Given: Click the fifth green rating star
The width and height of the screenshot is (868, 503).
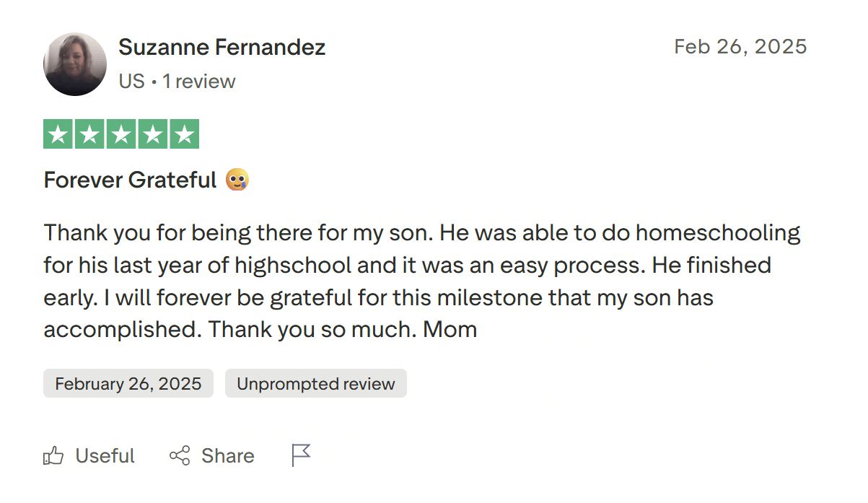Looking at the screenshot, I should point(185,134).
